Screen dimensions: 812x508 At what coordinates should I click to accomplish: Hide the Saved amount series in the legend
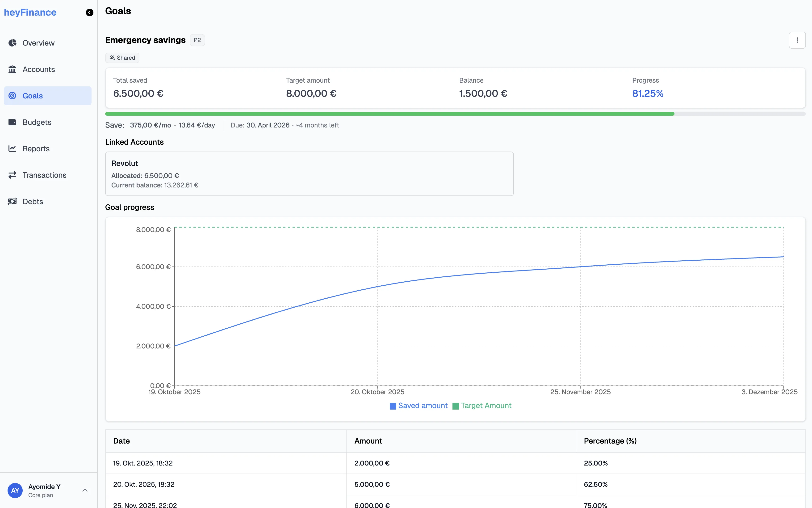pyautogui.click(x=418, y=406)
